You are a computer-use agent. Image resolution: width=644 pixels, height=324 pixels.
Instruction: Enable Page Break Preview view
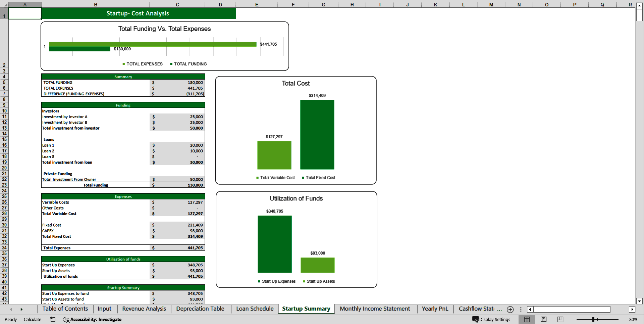tap(560, 319)
